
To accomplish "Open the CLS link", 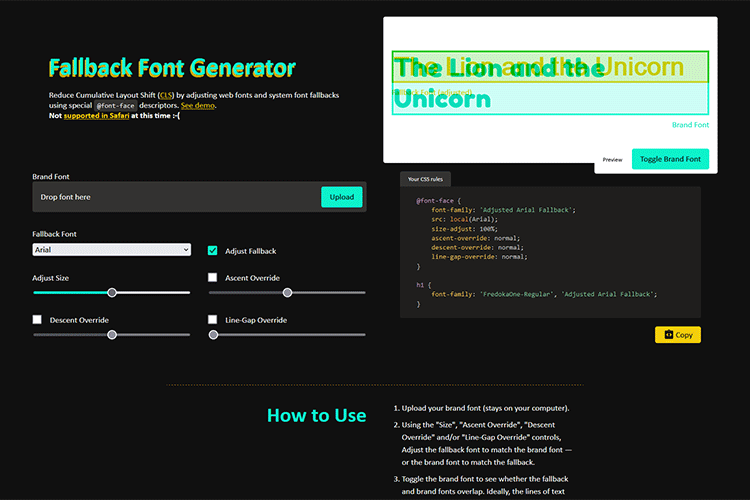I will [x=166, y=95].
